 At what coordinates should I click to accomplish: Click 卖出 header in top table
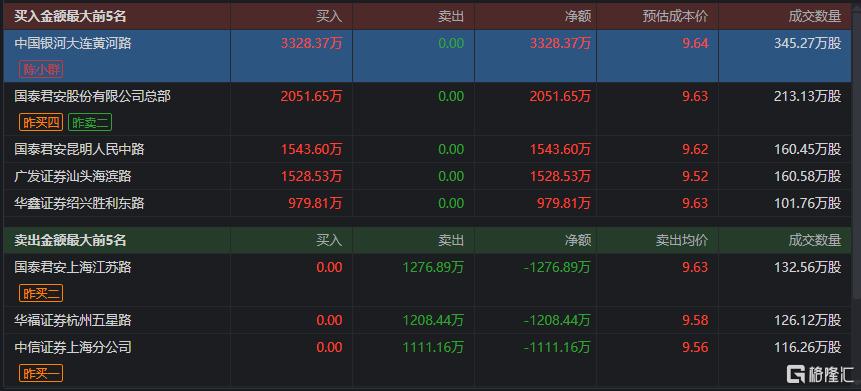click(451, 16)
